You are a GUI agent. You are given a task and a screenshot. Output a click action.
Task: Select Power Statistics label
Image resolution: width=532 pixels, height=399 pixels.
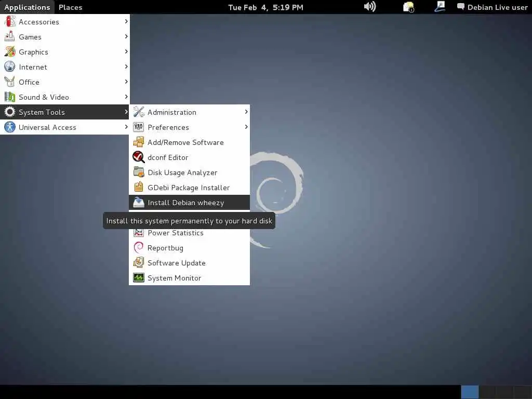click(176, 233)
